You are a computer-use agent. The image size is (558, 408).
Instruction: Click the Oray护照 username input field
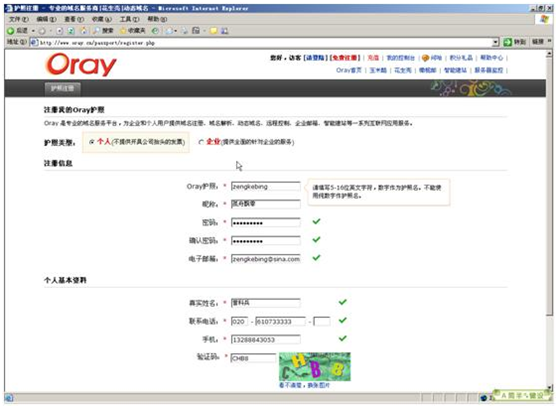coord(265,186)
